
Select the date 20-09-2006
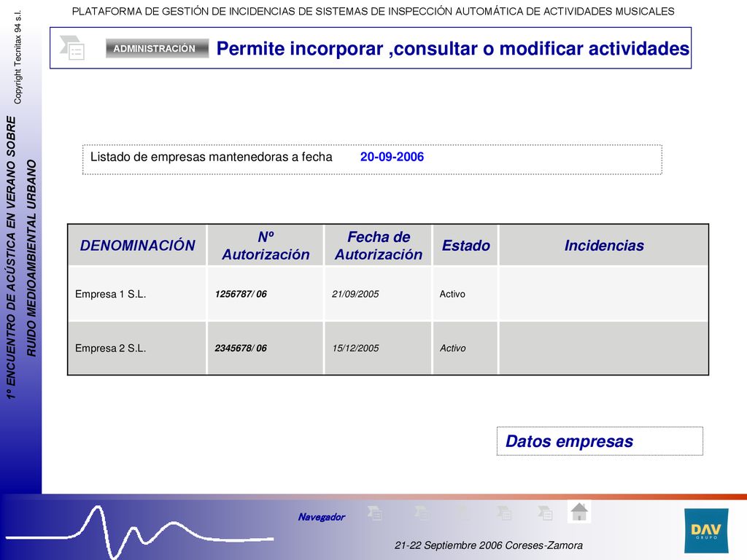pyautogui.click(x=392, y=157)
